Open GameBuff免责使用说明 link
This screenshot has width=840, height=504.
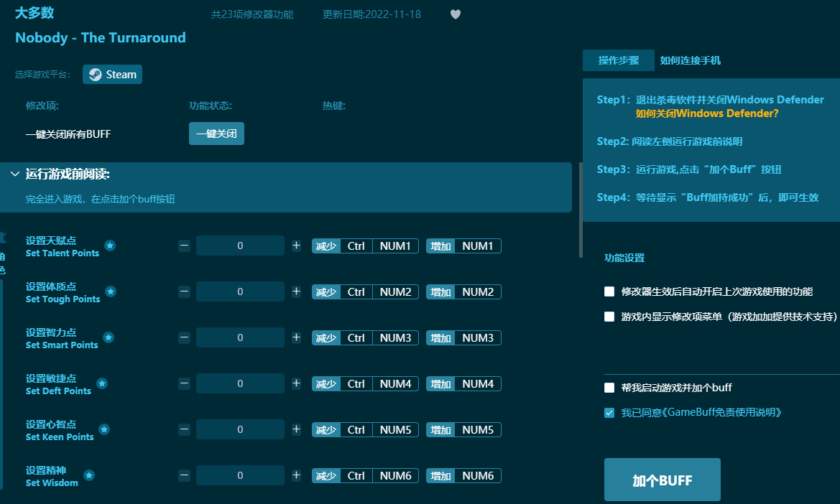[721, 413]
